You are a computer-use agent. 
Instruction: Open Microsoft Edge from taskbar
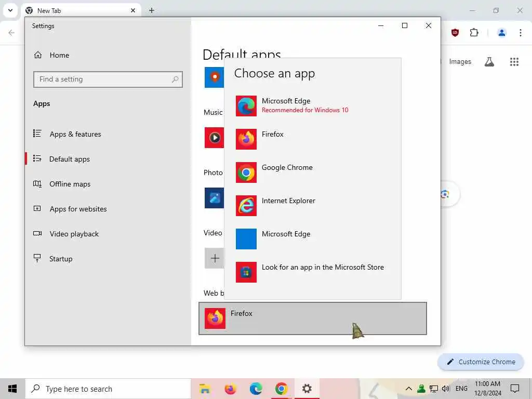256,389
